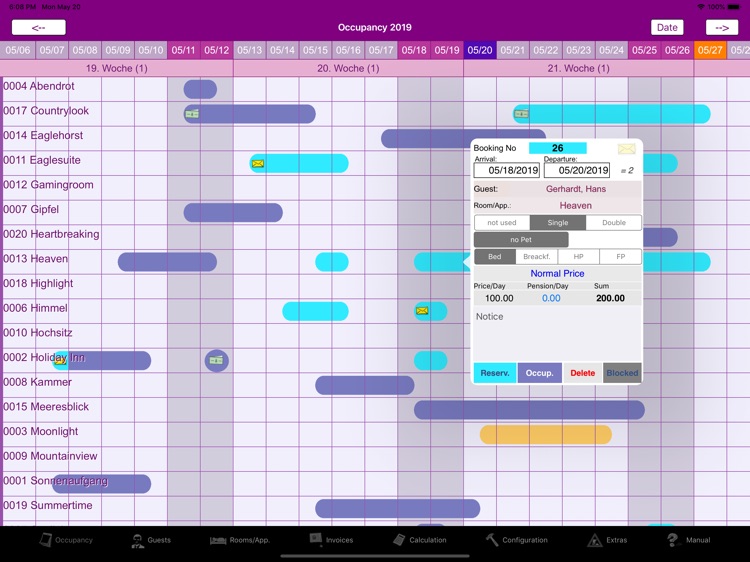Open the Extras tab

coord(607,540)
